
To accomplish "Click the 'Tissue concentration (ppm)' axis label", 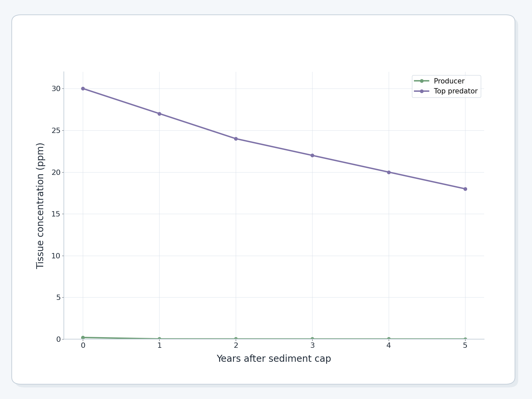I will (40, 205).
